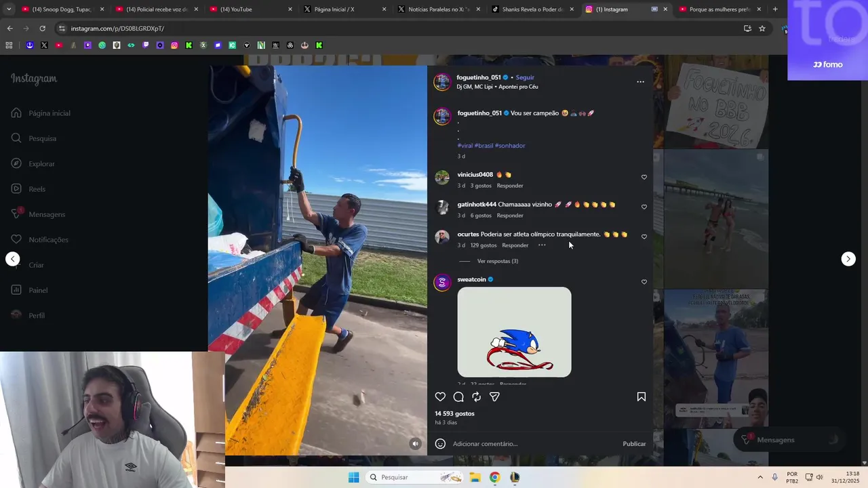Like the ocurtes comment
Image resolution: width=868 pixels, height=488 pixels.
[x=644, y=237]
